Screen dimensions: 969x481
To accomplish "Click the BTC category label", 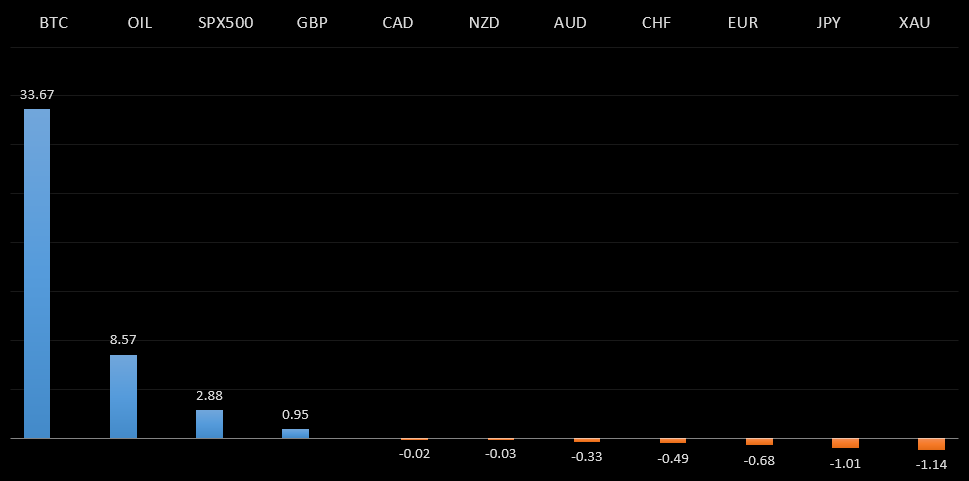I will click(x=54, y=22).
